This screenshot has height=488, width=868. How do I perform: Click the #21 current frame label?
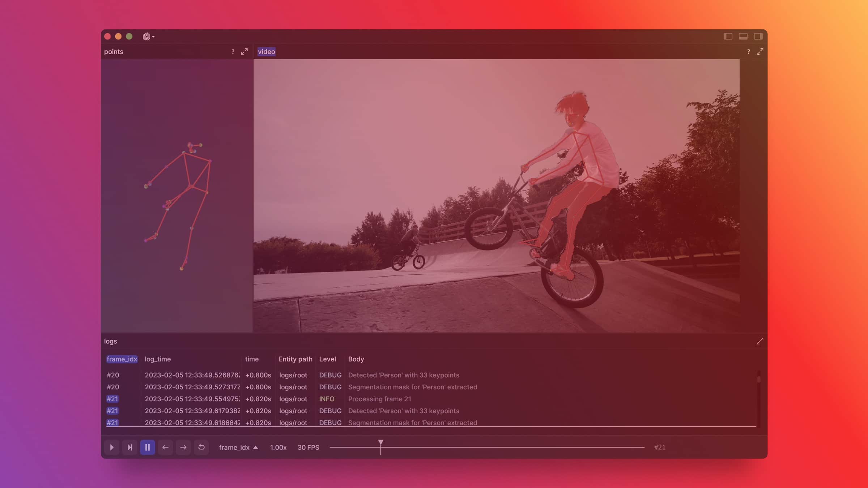pyautogui.click(x=660, y=448)
